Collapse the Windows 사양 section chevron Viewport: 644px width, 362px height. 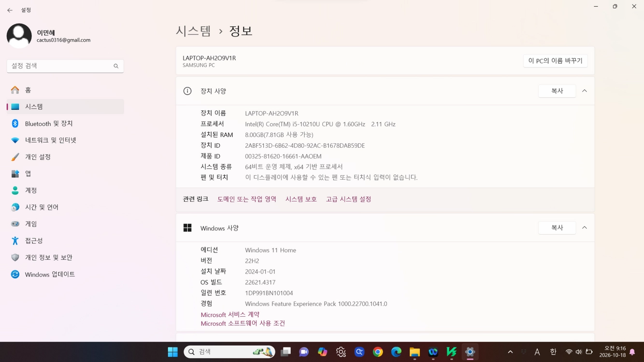[x=585, y=228]
